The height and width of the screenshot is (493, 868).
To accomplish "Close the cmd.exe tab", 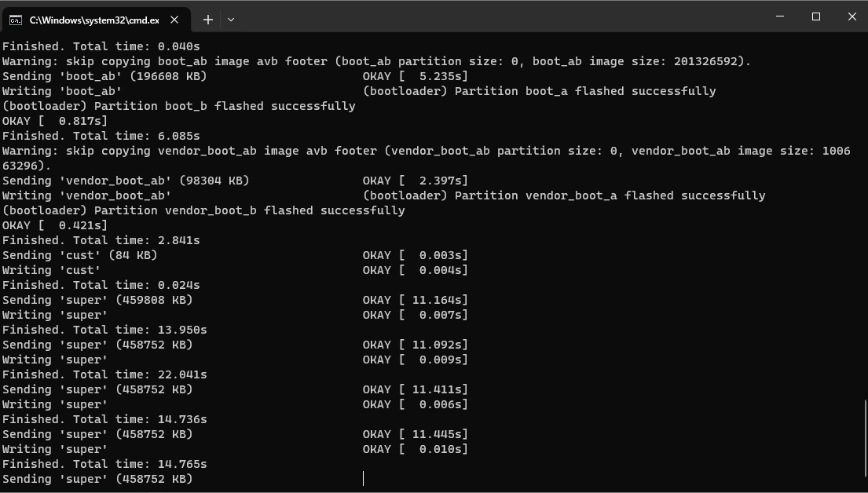I will point(174,20).
